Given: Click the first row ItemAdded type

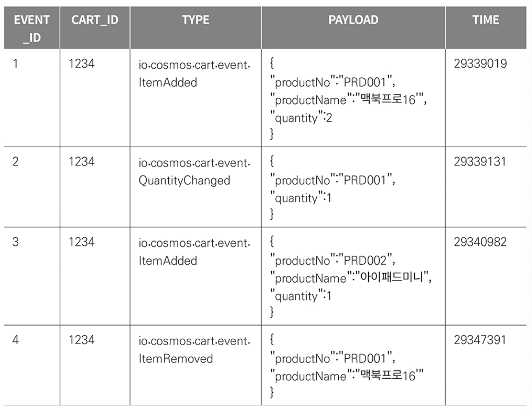Looking at the screenshot, I should coord(168,82).
